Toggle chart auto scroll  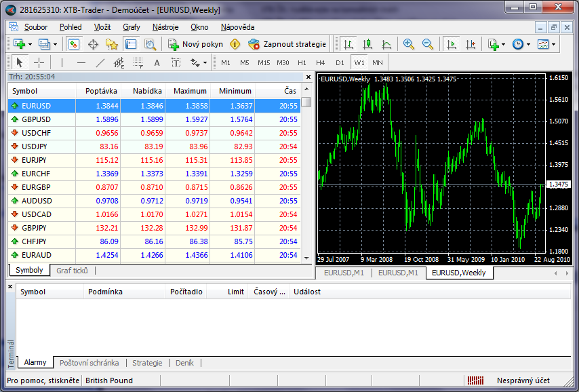tap(452, 44)
